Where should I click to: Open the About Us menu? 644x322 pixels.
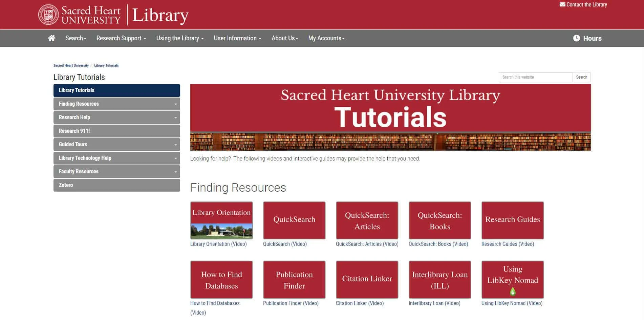[x=284, y=38]
